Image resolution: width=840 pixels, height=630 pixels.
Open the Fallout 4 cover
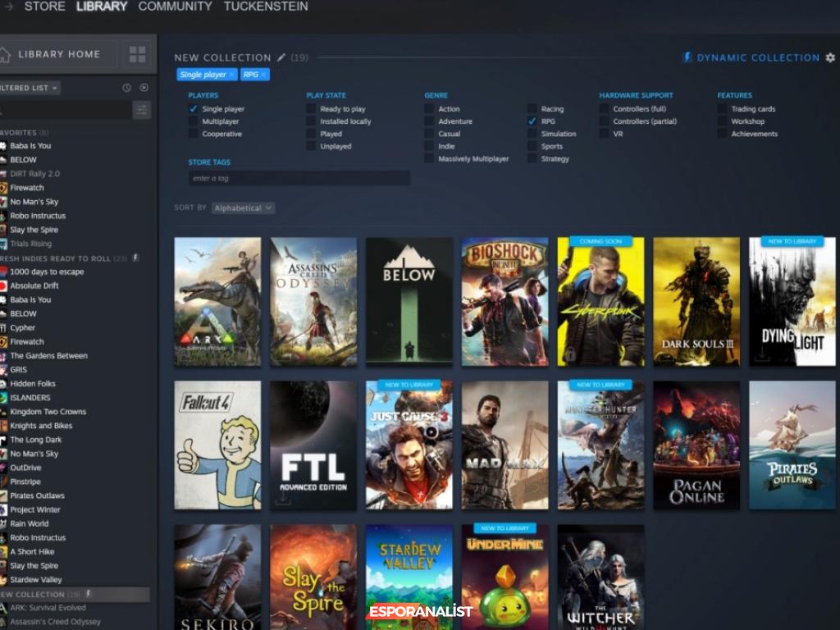point(217,445)
